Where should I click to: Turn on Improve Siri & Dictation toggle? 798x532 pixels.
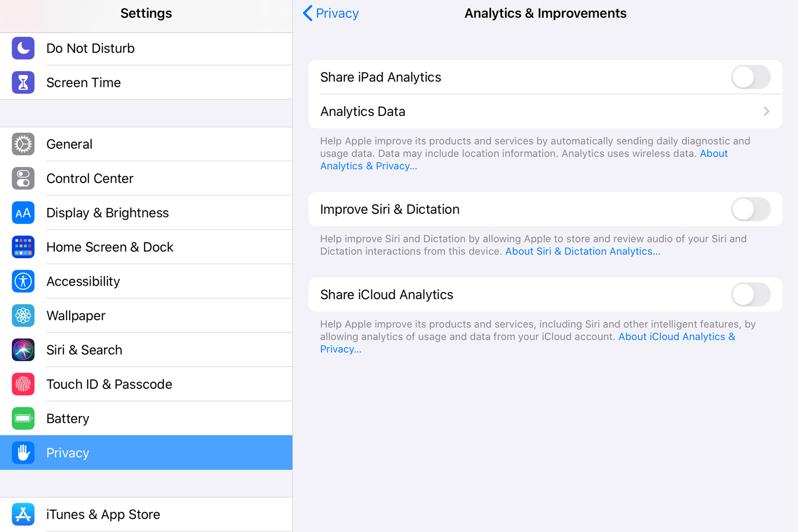(751, 209)
